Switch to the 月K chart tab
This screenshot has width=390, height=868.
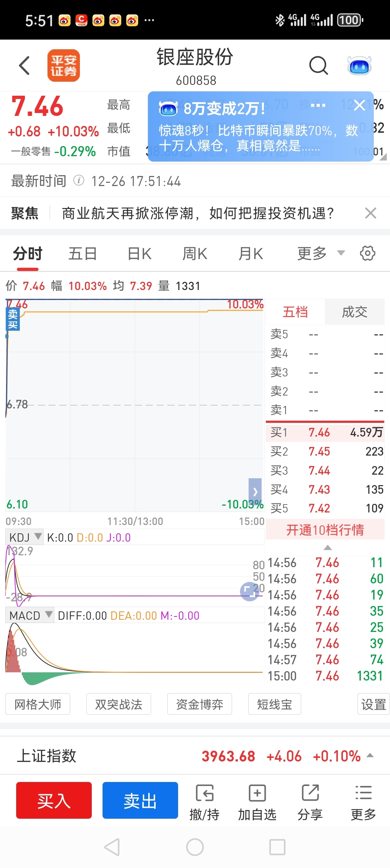tap(251, 254)
